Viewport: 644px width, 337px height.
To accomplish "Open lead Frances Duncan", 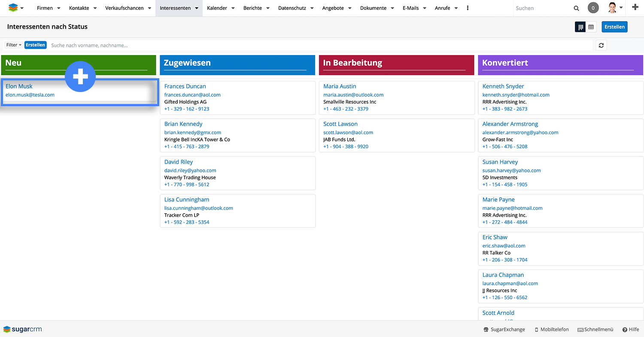I will point(185,86).
